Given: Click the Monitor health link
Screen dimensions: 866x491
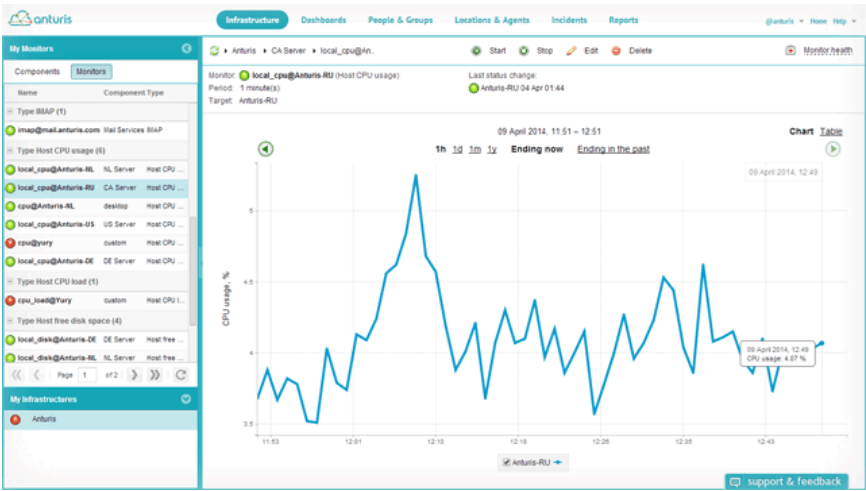Looking at the screenshot, I should (x=828, y=50).
